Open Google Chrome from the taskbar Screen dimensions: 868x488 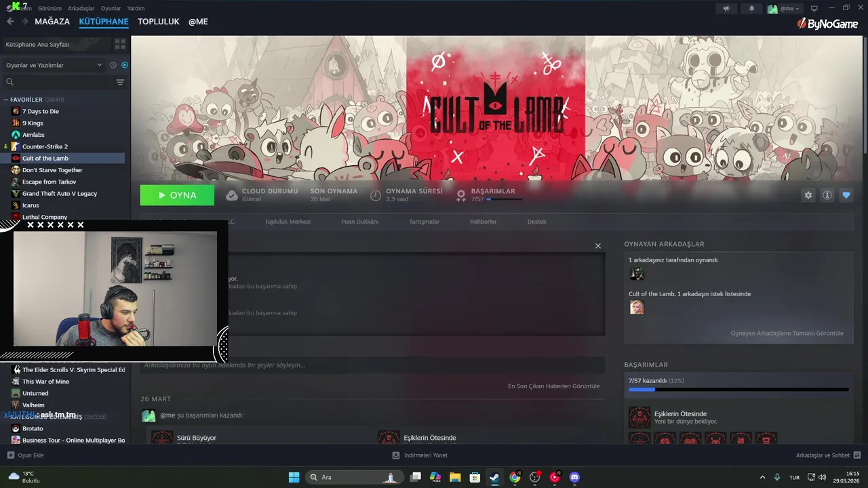(515, 477)
